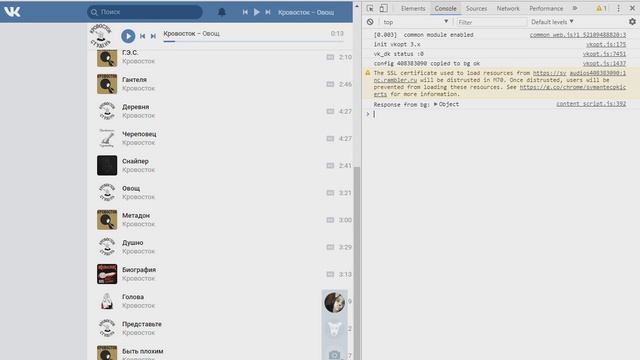Switch to the Sources tab
The width and height of the screenshot is (640, 360).
(476, 8)
